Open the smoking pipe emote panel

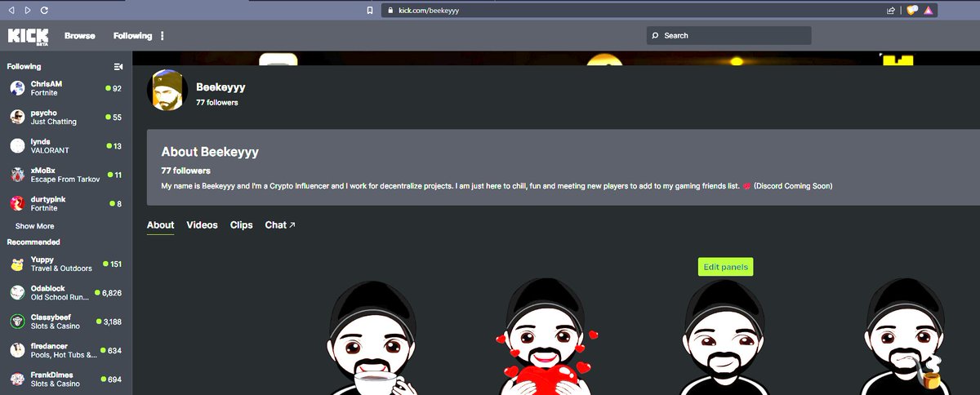tap(905, 336)
